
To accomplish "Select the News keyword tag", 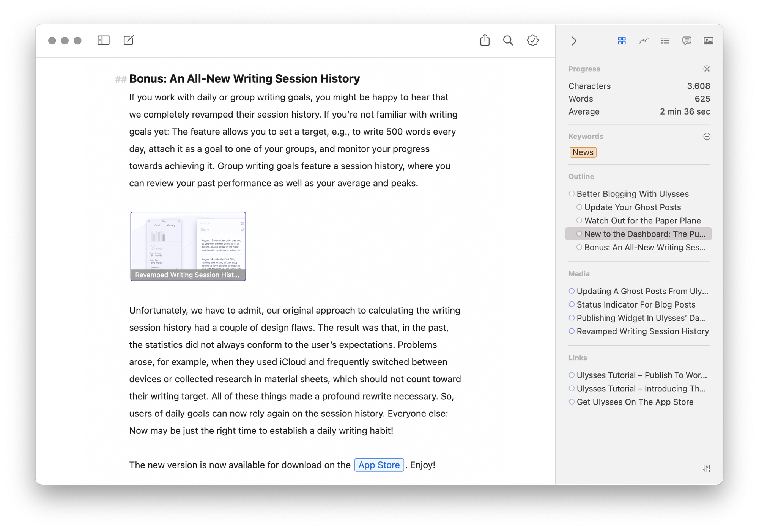I will tap(583, 152).
